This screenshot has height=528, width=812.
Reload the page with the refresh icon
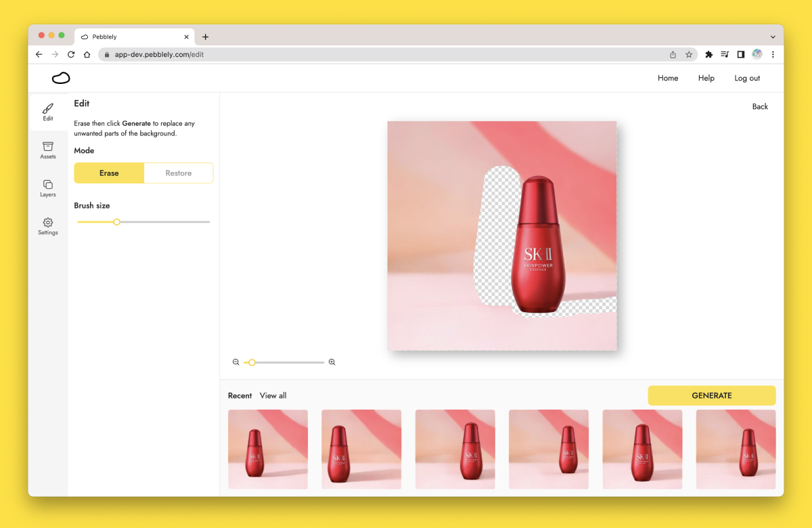[71, 54]
